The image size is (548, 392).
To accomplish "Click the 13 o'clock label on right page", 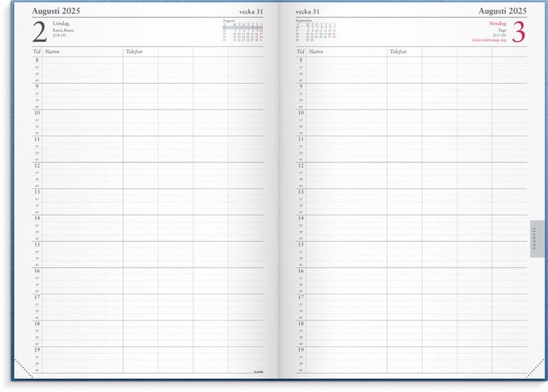I will tap(300, 192).
